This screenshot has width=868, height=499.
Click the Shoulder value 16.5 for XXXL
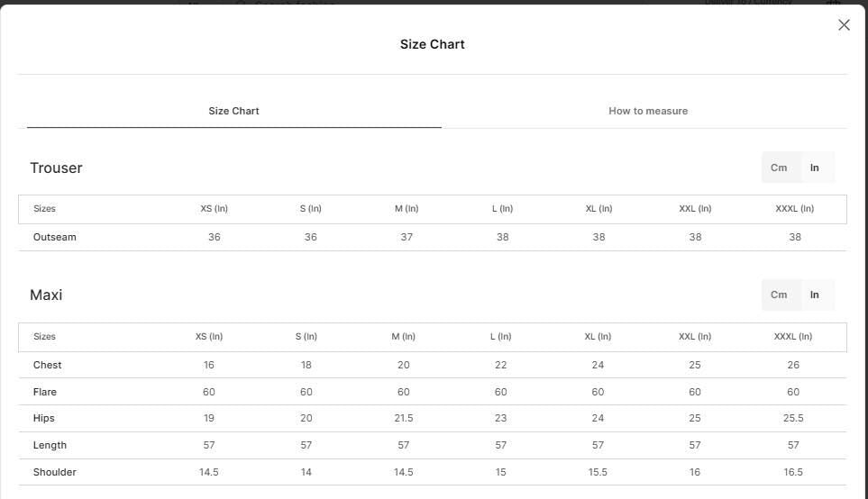point(793,473)
